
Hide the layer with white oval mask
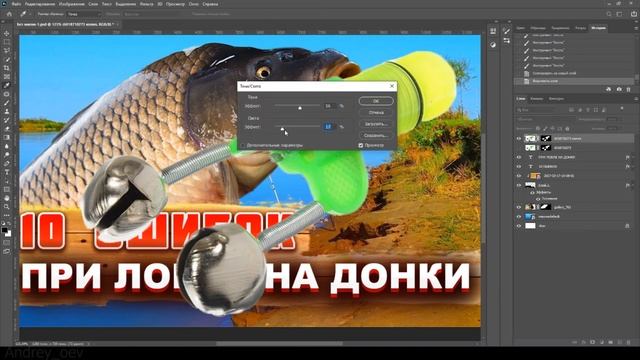pos(519,207)
